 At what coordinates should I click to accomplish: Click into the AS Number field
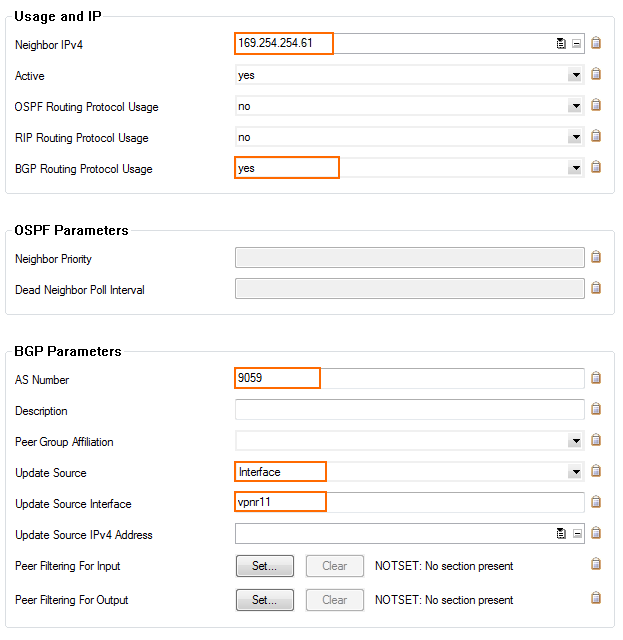point(409,378)
